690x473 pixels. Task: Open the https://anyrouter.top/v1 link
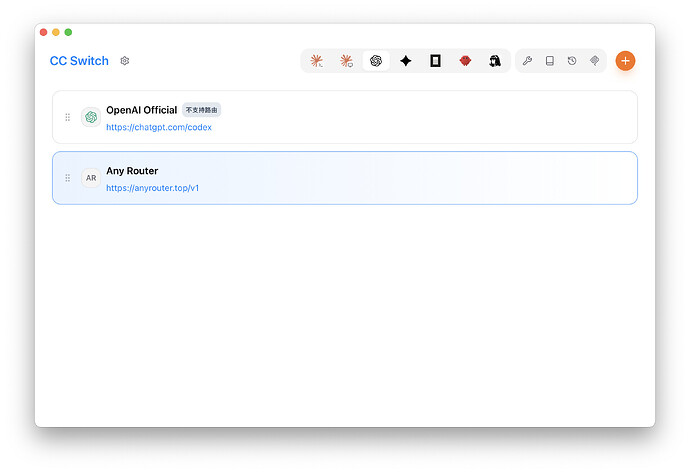pyautogui.click(x=152, y=188)
